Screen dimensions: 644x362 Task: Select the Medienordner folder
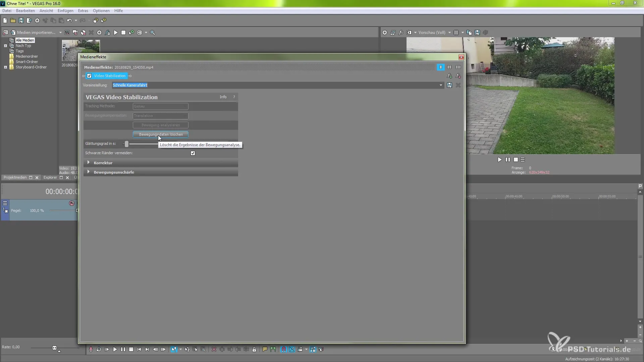[27, 56]
